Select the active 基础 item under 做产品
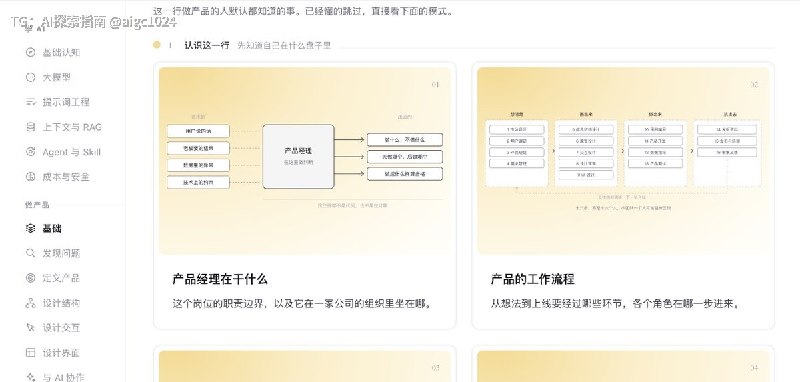Viewport: 800px width, 382px height. (x=52, y=228)
